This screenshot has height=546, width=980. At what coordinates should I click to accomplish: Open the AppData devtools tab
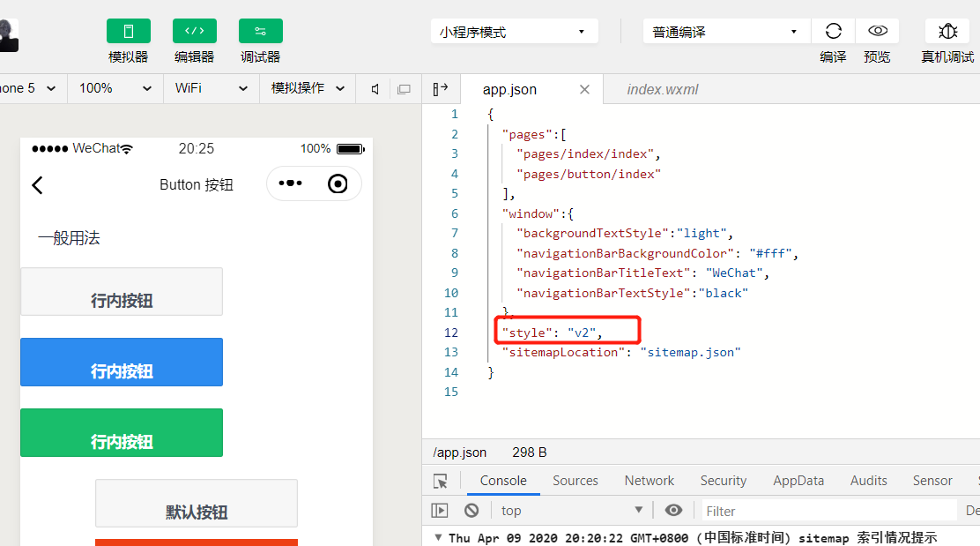(x=798, y=481)
